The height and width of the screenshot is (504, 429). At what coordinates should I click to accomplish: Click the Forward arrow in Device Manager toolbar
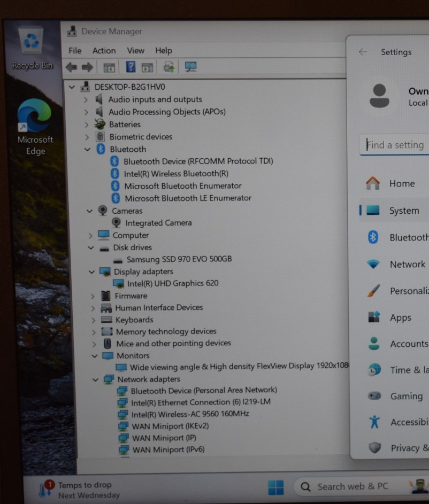[87, 67]
